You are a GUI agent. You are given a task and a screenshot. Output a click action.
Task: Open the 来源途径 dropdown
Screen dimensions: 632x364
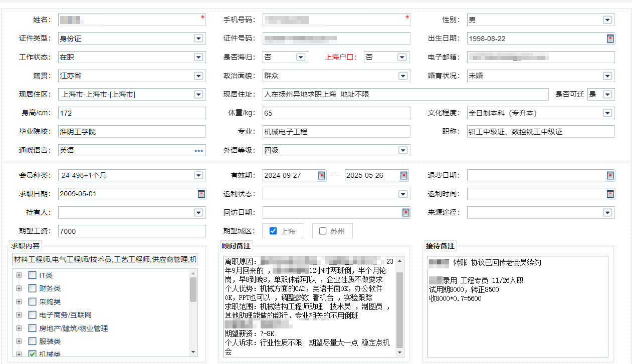click(607, 212)
